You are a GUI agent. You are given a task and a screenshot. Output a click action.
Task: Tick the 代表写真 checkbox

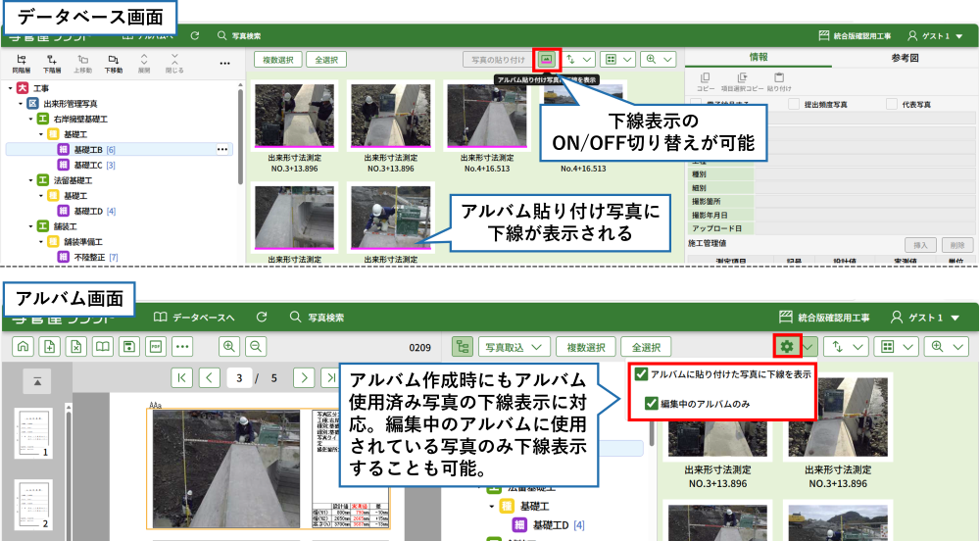click(x=891, y=104)
